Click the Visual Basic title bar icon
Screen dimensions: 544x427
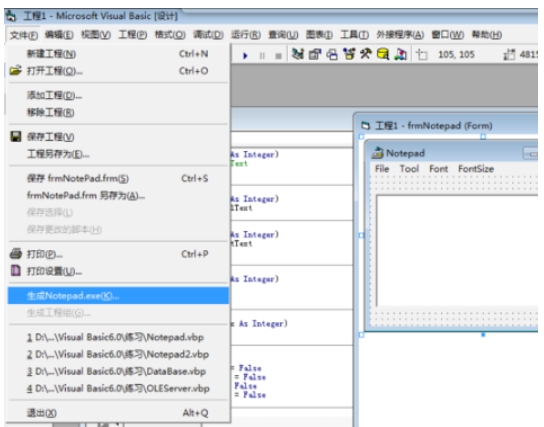(x=11, y=16)
